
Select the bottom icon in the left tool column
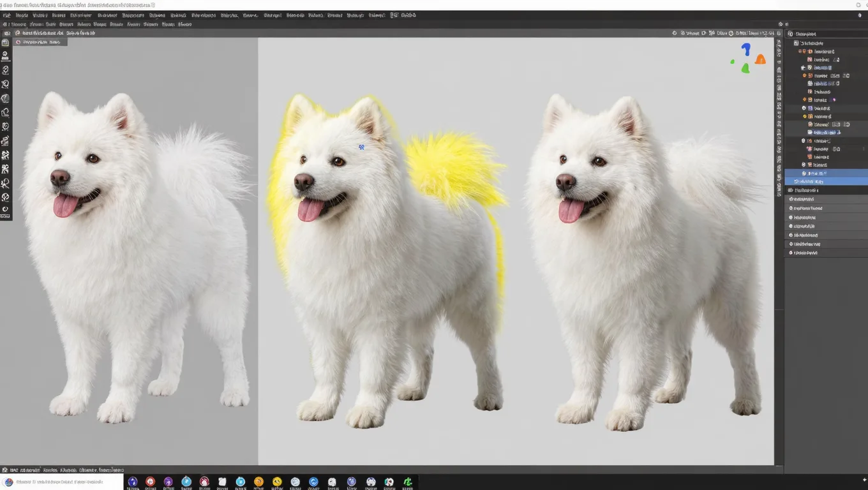pyautogui.click(x=5, y=209)
